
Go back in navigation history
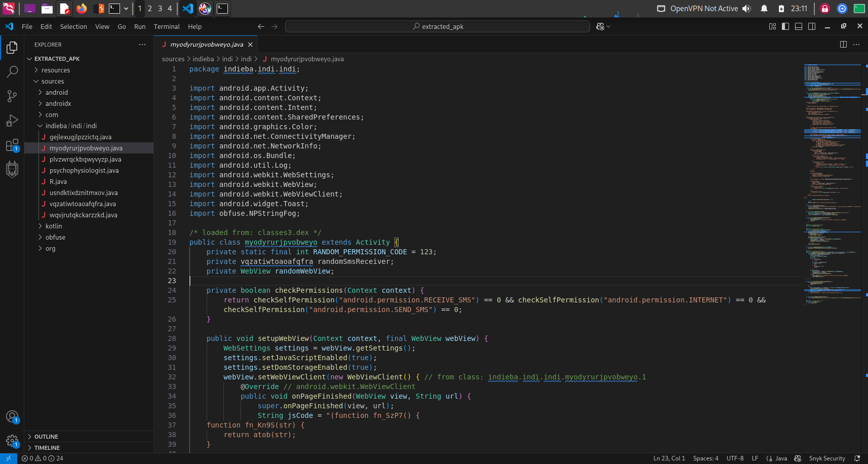(x=261, y=26)
